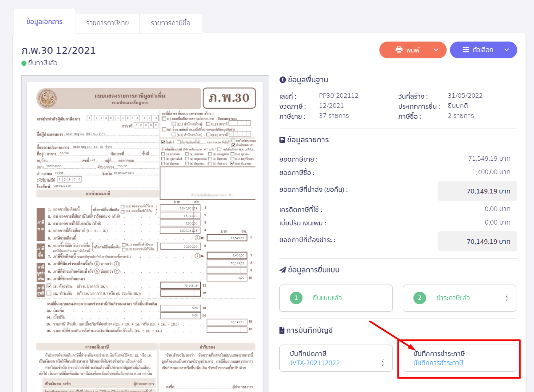This screenshot has width=534, height=392.
Task: Click the printer icon on พิมพ์ button
Action: pos(399,50)
